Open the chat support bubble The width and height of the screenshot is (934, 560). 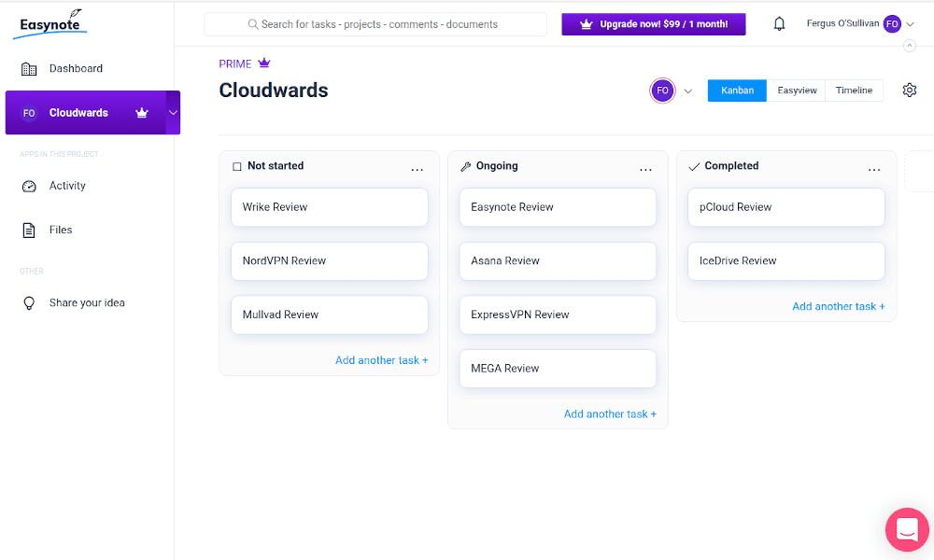click(x=907, y=529)
